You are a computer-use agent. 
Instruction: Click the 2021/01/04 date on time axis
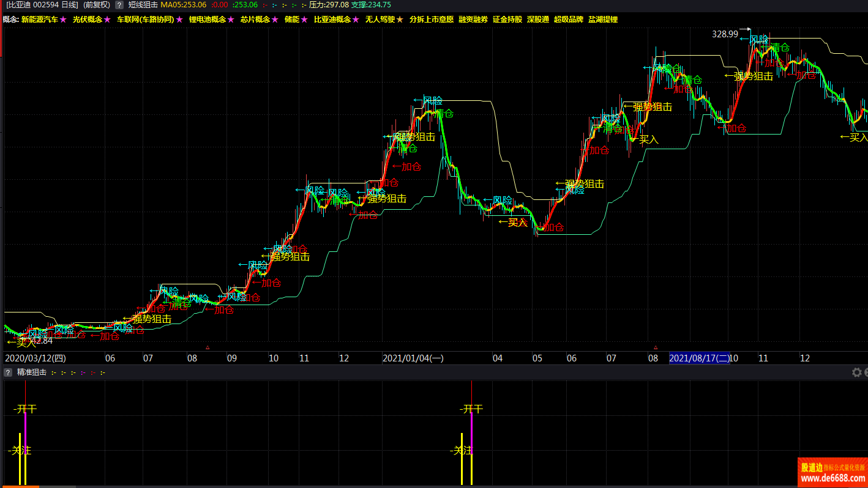(x=413, y=358)
